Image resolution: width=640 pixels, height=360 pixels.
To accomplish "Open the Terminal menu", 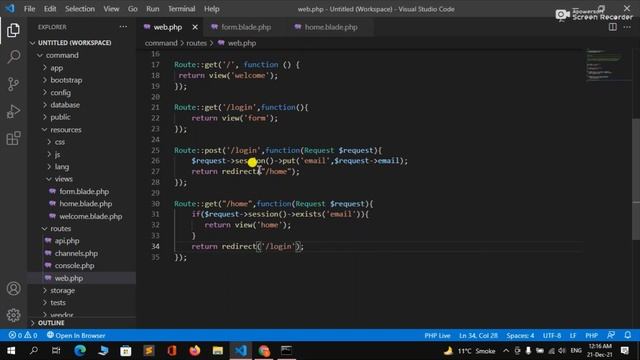I will point(182,9).
